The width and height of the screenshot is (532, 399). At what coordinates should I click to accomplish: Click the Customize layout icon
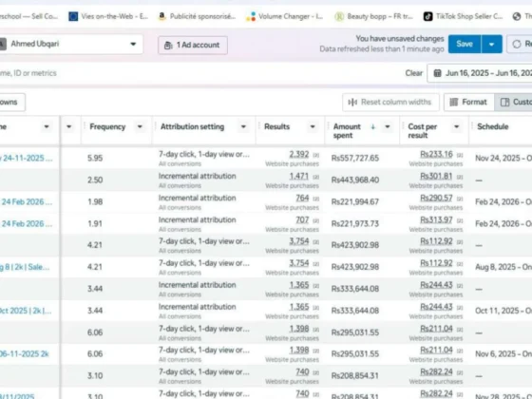click(x=504, y=103)
